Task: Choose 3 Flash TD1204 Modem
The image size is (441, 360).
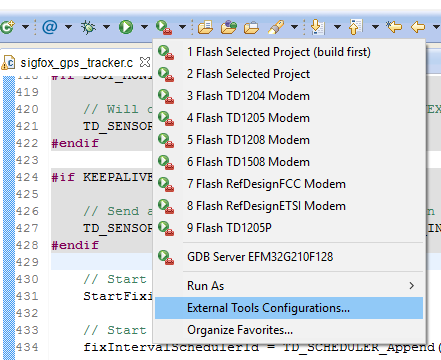Action: pos(289,96)
